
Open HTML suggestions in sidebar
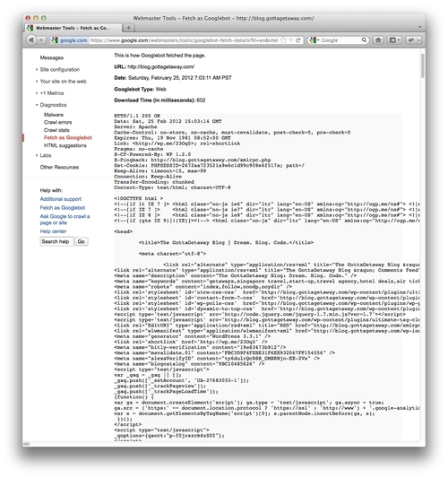click(65, 145)
